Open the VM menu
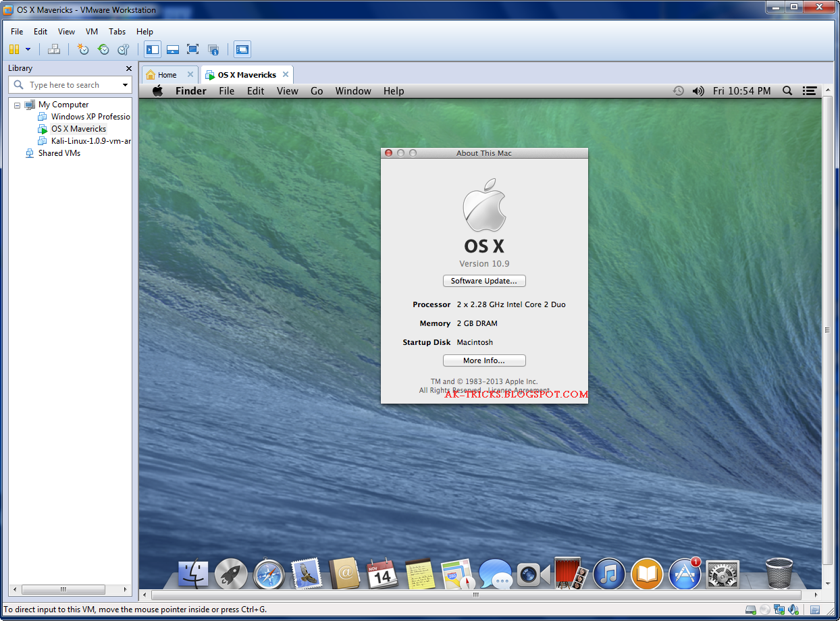 tap(92, 32)
